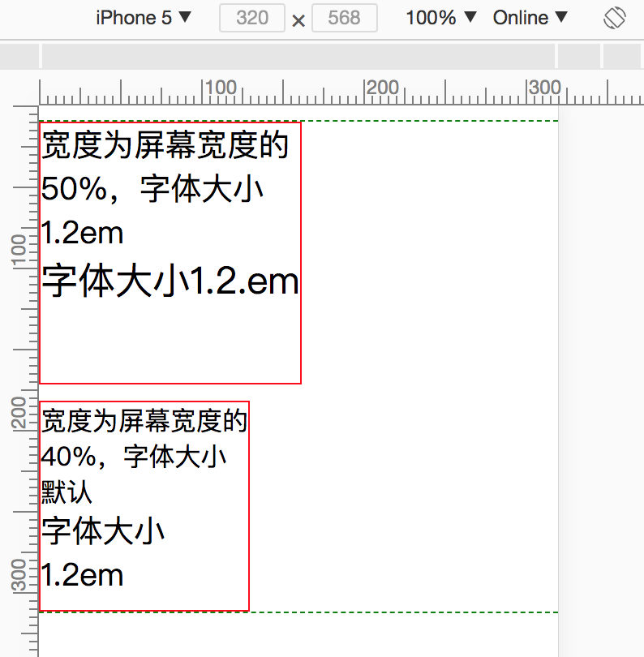This screenshot has height=657, width=644.
Task: Click '1.2em' text in the second box
Action: click(x=83, y=575)
